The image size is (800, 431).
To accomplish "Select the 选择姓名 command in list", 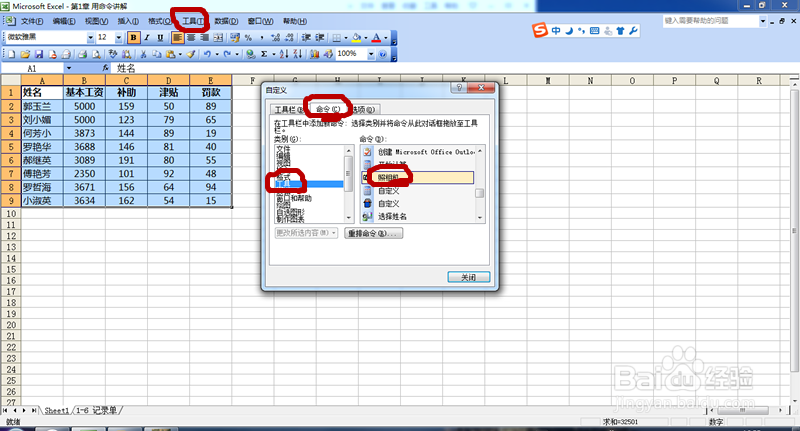I will 392,216.
